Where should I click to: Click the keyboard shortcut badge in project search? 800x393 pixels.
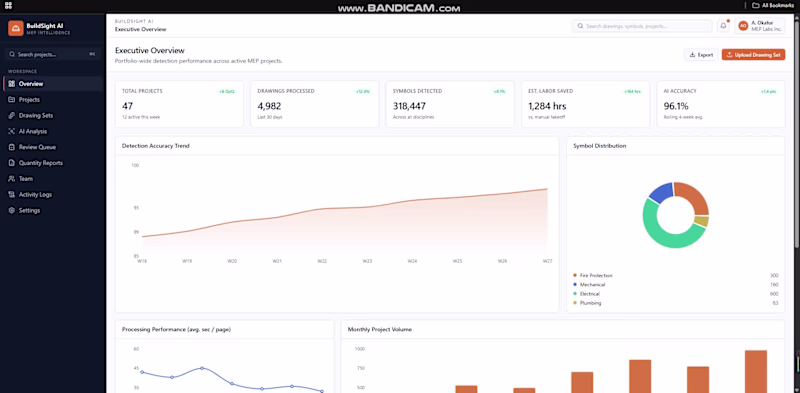[92, 54]
